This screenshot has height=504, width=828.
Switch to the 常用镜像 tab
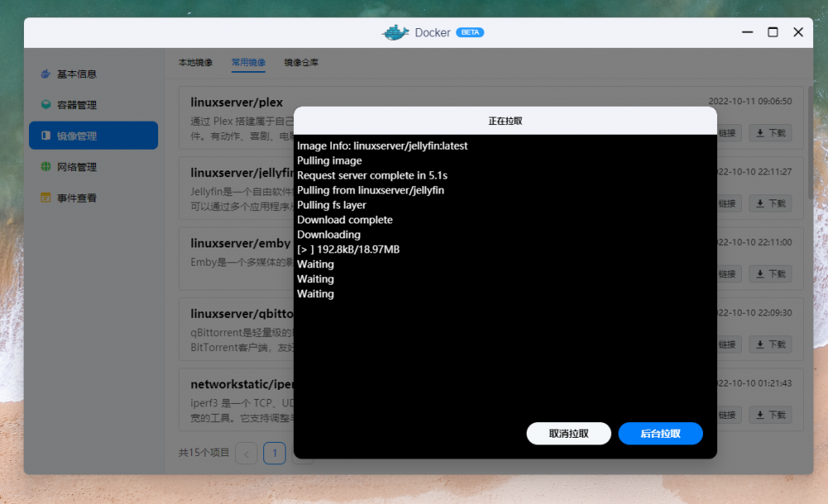click(248, 62)
